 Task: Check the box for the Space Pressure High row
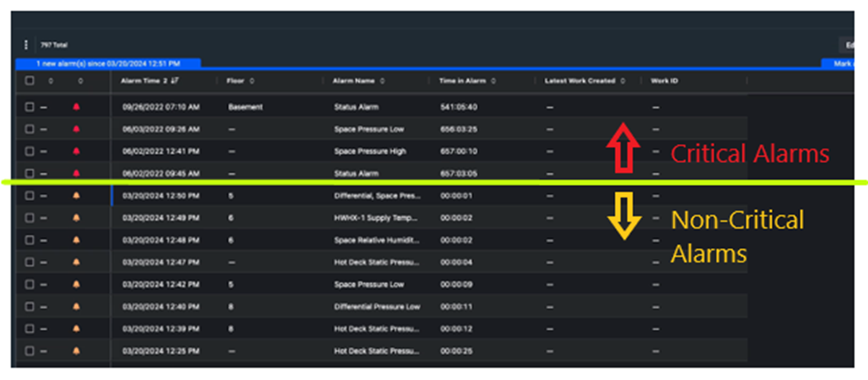pos(30,151)
